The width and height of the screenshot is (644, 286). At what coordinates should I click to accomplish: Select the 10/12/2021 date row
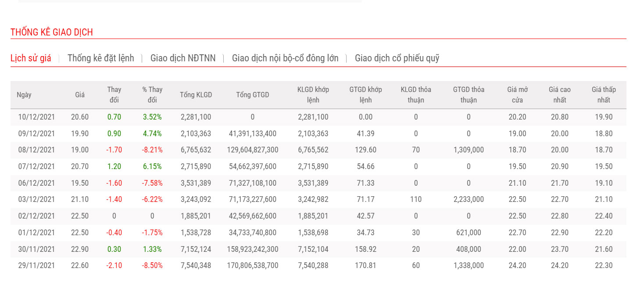(36, 117)
